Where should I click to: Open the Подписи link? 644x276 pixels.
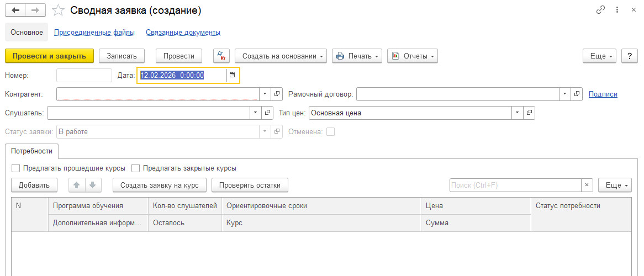603,94
